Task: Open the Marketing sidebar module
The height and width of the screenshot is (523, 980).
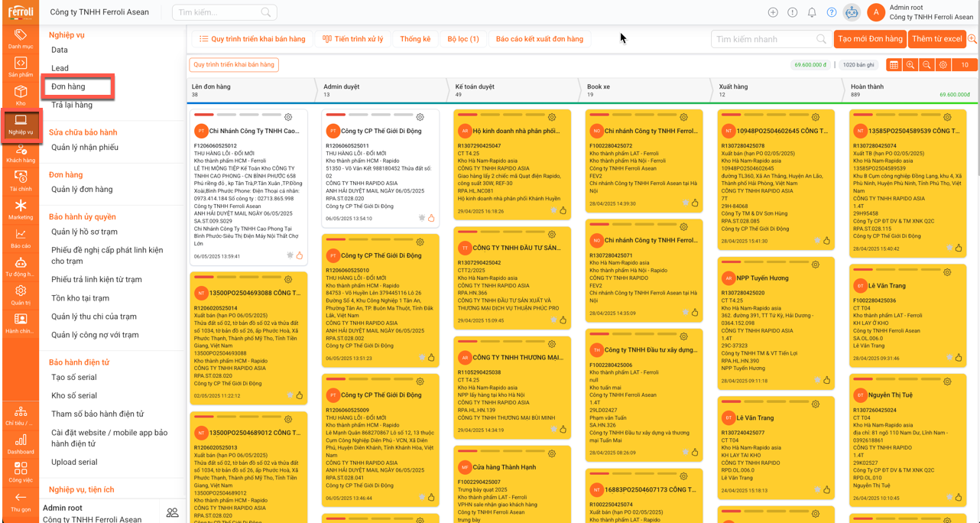Action: (21, 210)
